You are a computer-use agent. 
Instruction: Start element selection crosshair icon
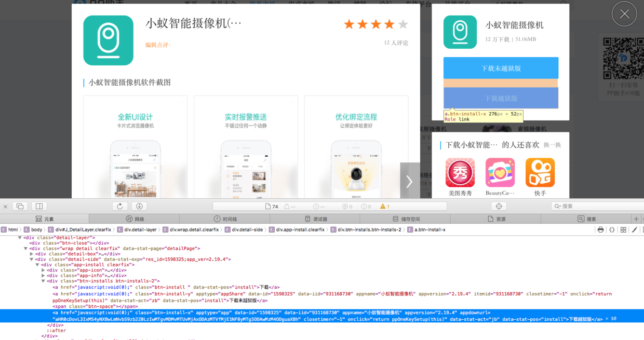pos(499,206)
